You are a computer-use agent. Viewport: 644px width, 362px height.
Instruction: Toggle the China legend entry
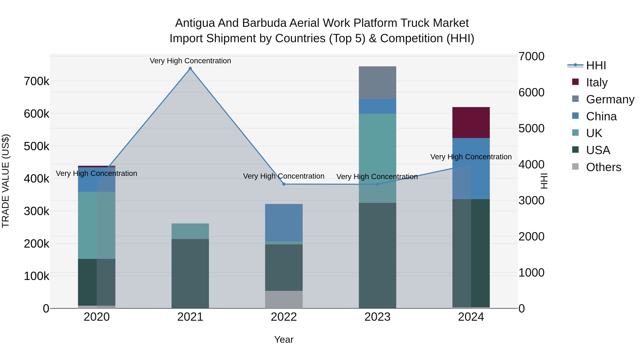pyautogui.click(x=594, y=116)
